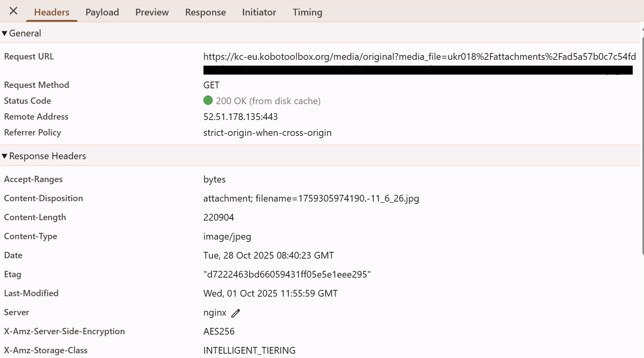The image size is (644, 358).
Task: Switch to the Payload tab
Action: pyautogui.click(x=102, y=12)
